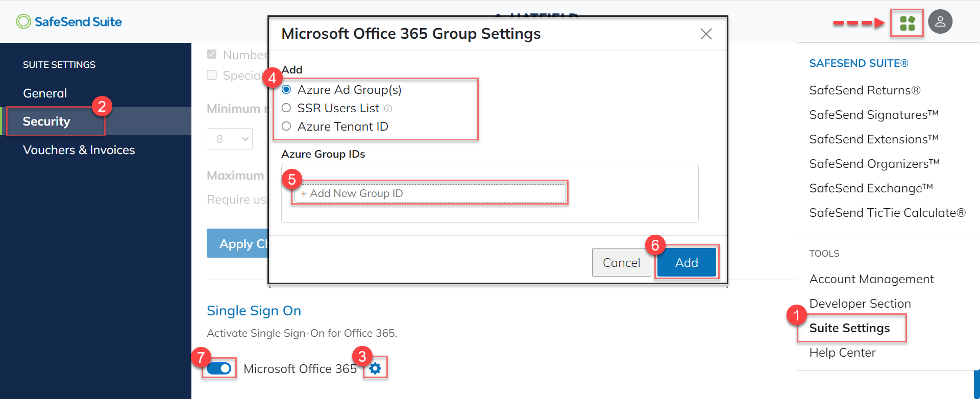
Task: Click the Azure Group IDs label
Action: point(323,154)
